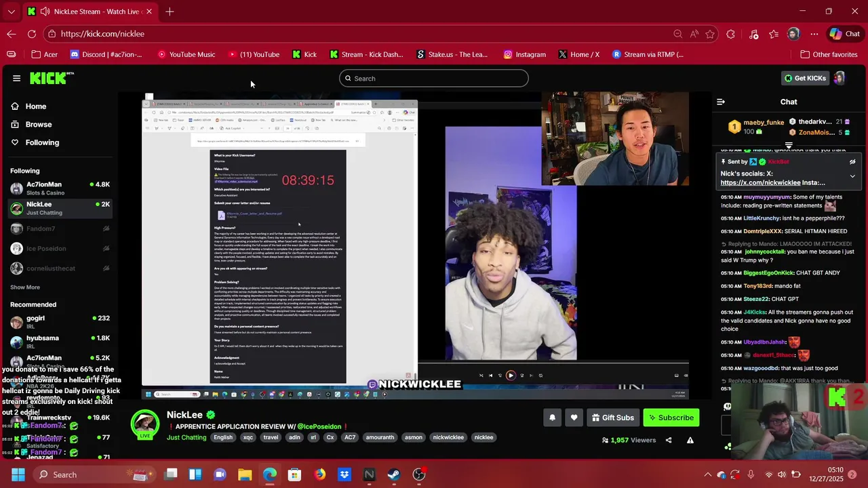Viewport: 868px width, 488px height.
Task: Open the tab actions dropdown arrow
Action: tap(11, 12)
